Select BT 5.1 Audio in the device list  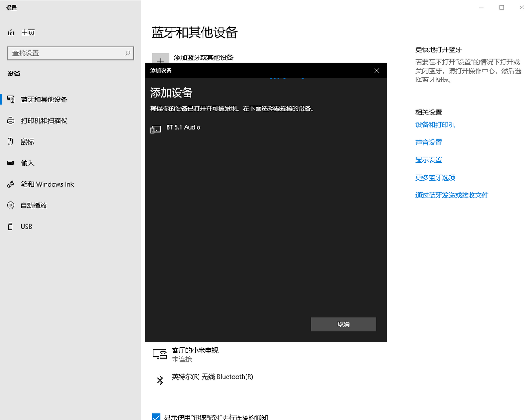pos(266,129)
